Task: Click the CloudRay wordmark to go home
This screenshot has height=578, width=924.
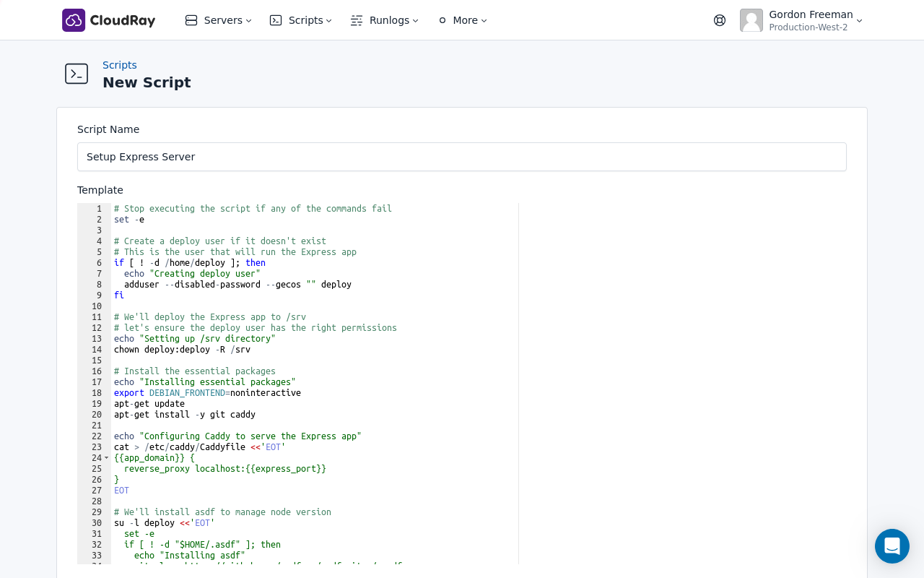Action: click(x=128, y=20)
